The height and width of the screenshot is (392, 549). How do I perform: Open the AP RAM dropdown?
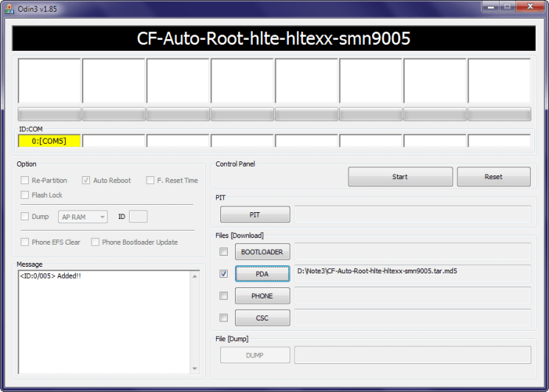pos(83,217)
